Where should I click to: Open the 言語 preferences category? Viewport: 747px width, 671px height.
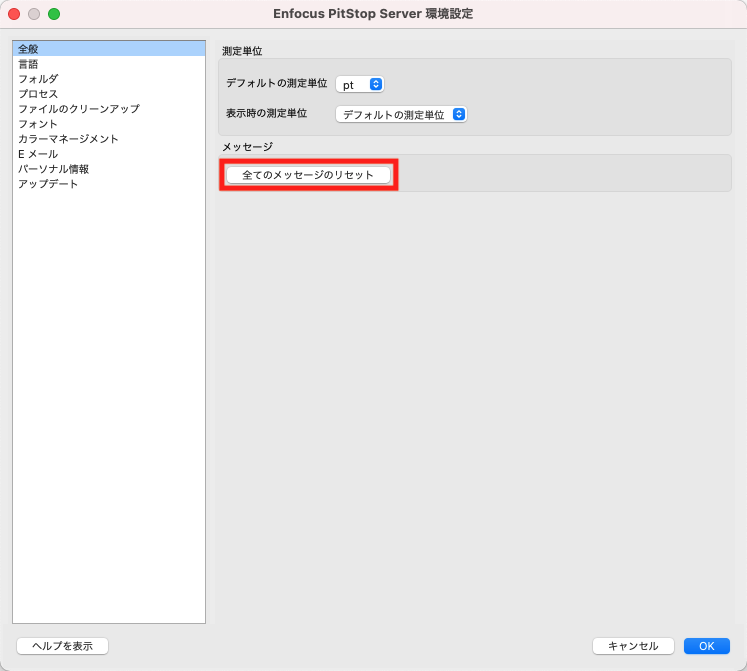pos(109,64)
